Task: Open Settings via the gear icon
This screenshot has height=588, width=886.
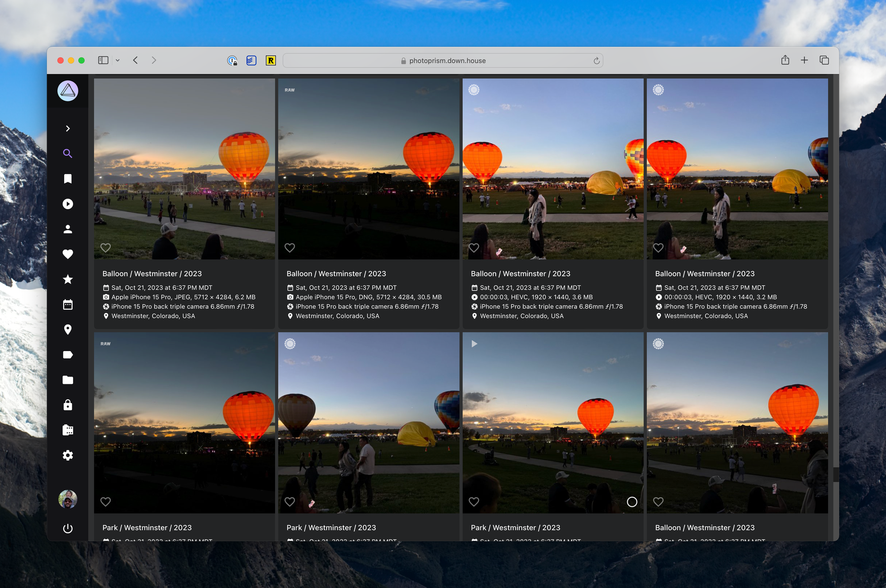Action: click(67, 455)
